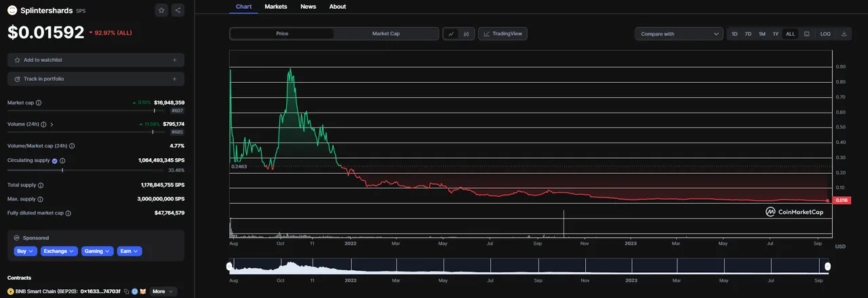Add token to MetaMask via fox icon
The image size is (868, 298).
[x=143, y=291]
